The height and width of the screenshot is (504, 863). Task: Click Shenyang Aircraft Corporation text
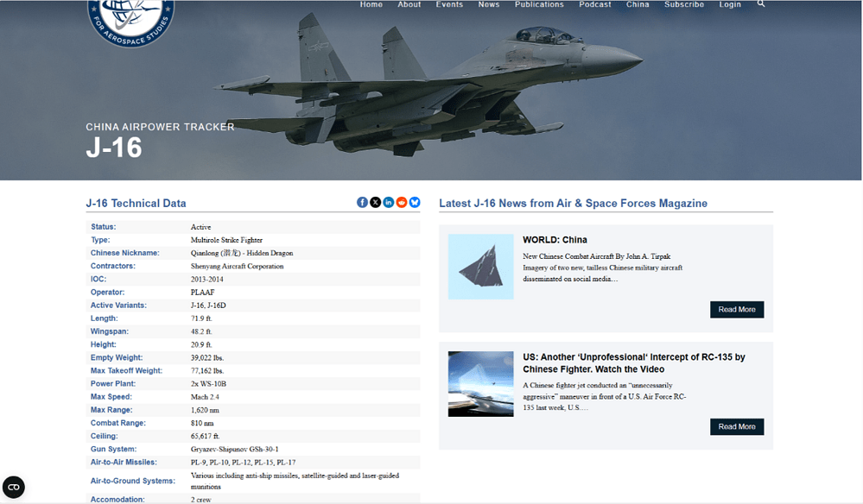[238, 266]
